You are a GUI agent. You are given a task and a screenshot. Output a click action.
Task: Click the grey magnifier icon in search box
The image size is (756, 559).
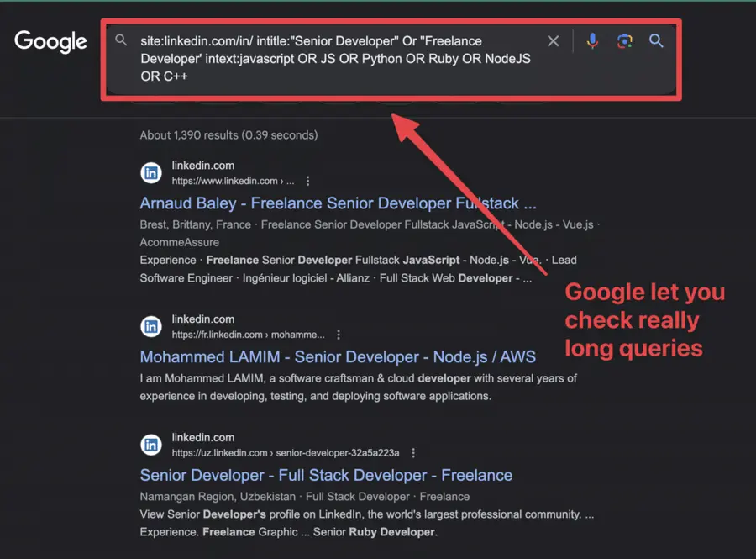coord(121,40)
